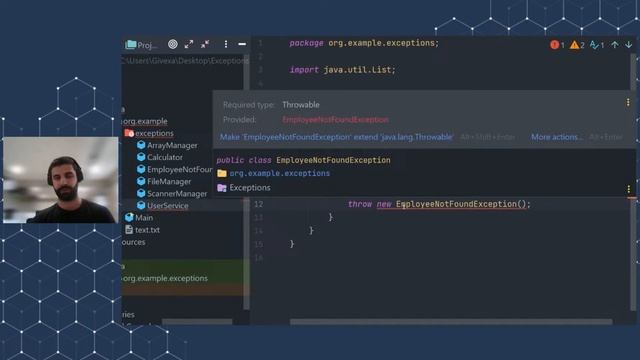Select opened file target icon
640x360 pixels.
pyautogui.click(x=173, y=44)
